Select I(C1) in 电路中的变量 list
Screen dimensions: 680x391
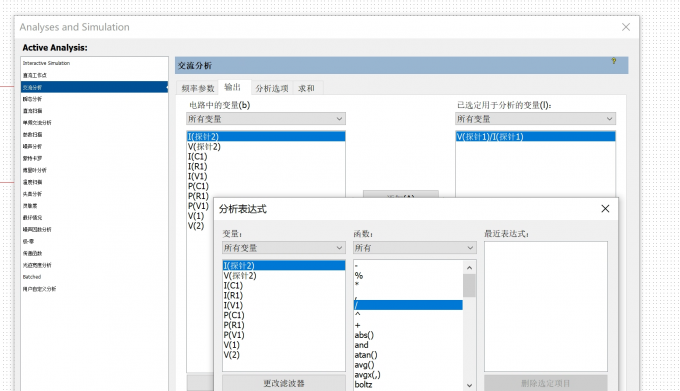[x=266, y=156]
